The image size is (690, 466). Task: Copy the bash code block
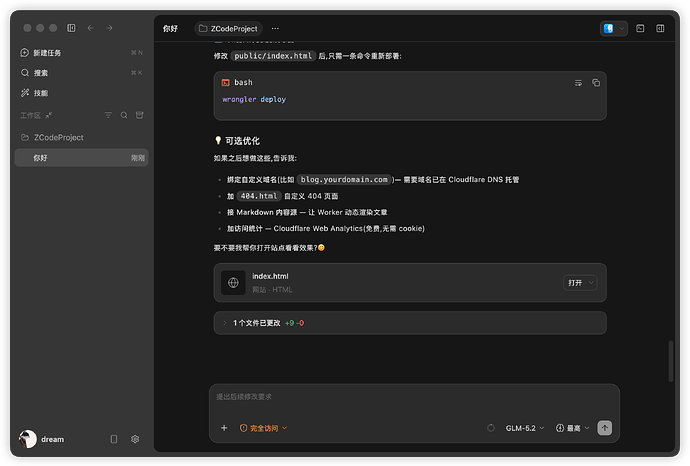pos(596,83)
